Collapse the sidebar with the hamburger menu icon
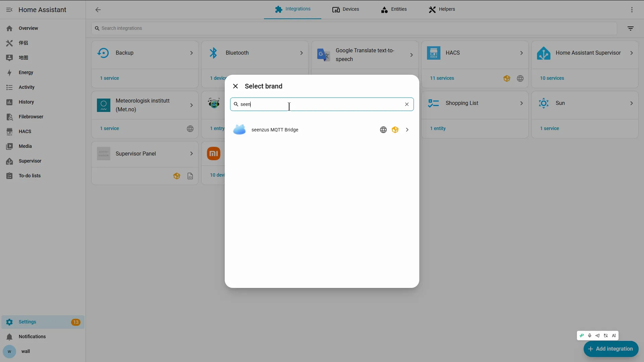Viewport: 644px width, 362px height. 9,10
